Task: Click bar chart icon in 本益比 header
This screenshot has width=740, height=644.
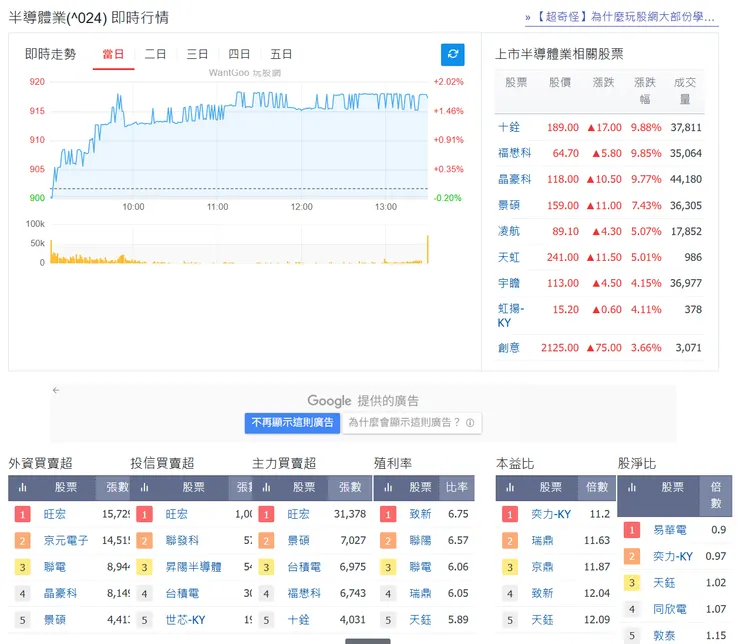Action: (x=510, y=487)
